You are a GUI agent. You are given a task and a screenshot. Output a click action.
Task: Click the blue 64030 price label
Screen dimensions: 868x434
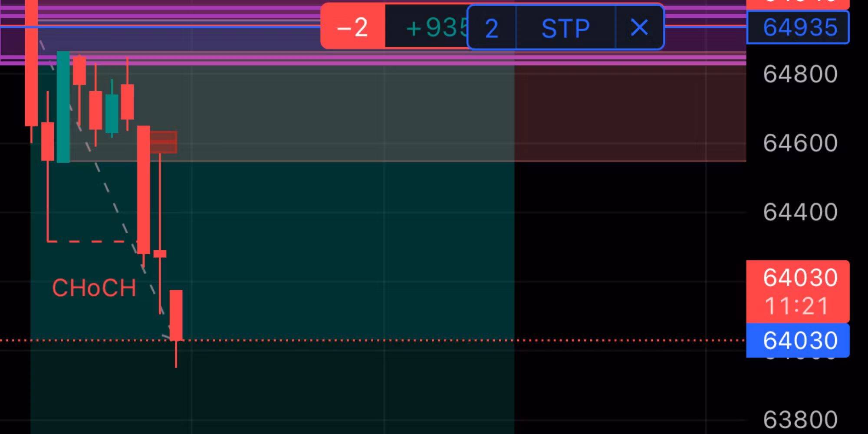[798, 341]
